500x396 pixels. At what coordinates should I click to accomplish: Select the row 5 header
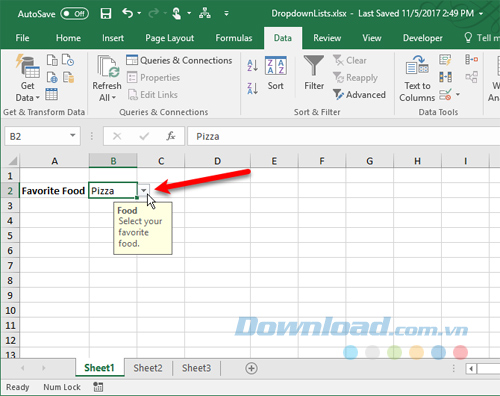[10, 235]
